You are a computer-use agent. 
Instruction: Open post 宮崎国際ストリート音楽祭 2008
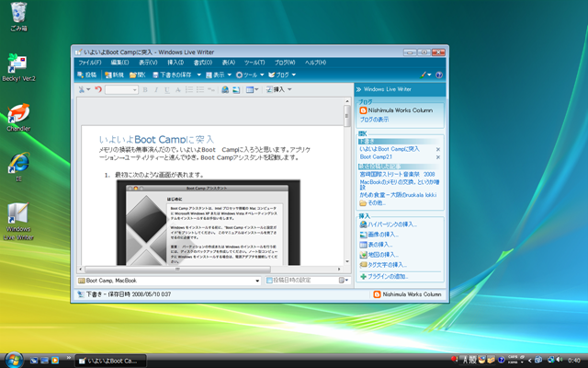[x=397, y=174]
